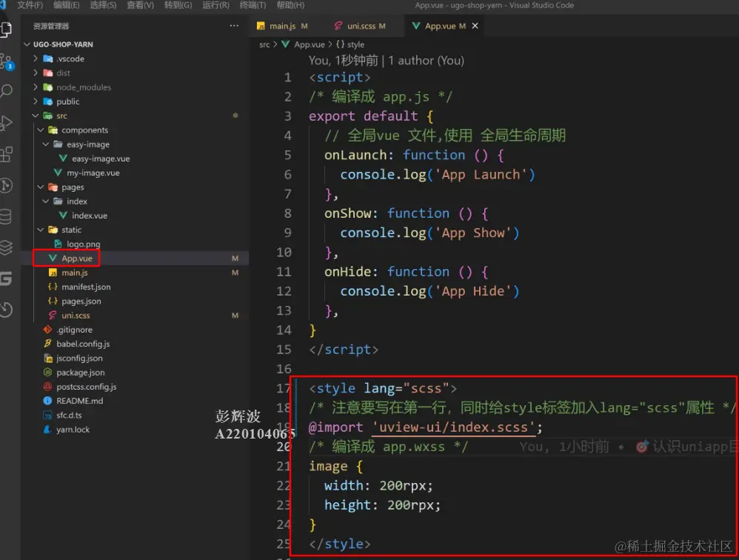Expand the .vscode folder
This screenshot has width=739, height=560.
coord(134,59)
